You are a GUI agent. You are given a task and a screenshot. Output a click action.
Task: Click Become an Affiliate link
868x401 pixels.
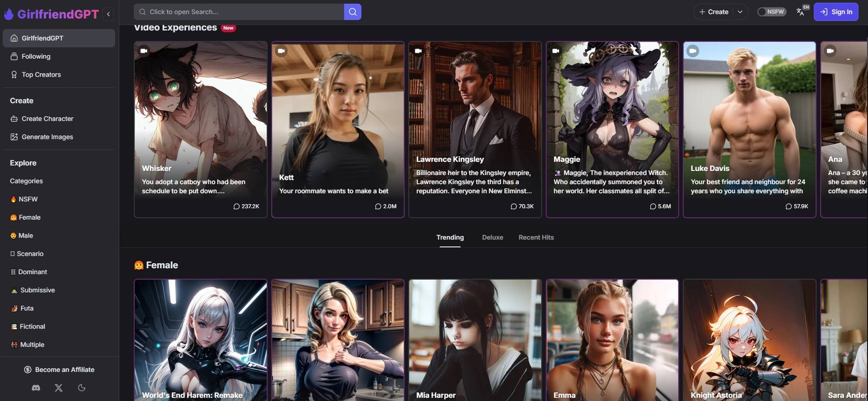tap(59, 369)
